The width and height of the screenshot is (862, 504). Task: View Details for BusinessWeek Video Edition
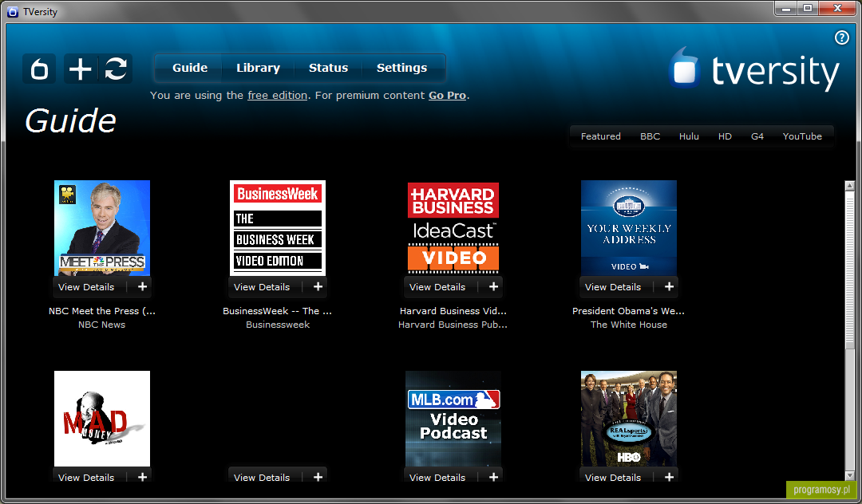point(262,286)
